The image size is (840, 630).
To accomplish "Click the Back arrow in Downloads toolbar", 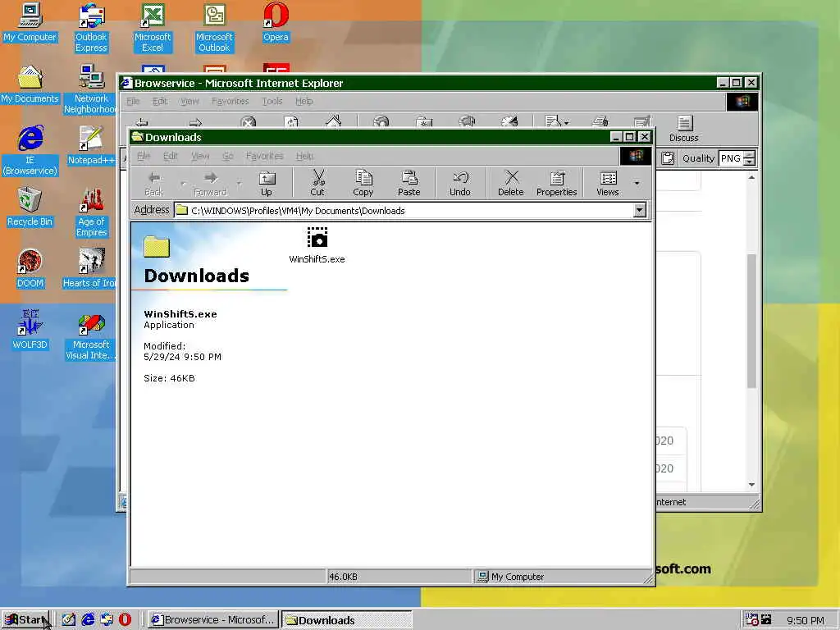I will [153, 183].
